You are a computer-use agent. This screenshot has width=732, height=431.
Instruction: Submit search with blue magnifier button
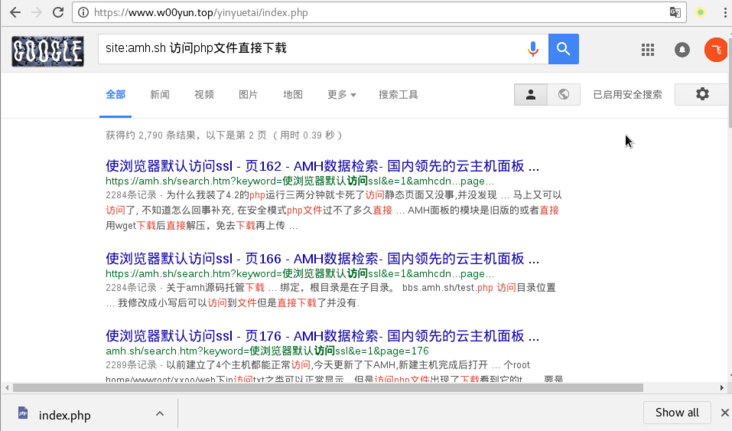tap(563, 49)
